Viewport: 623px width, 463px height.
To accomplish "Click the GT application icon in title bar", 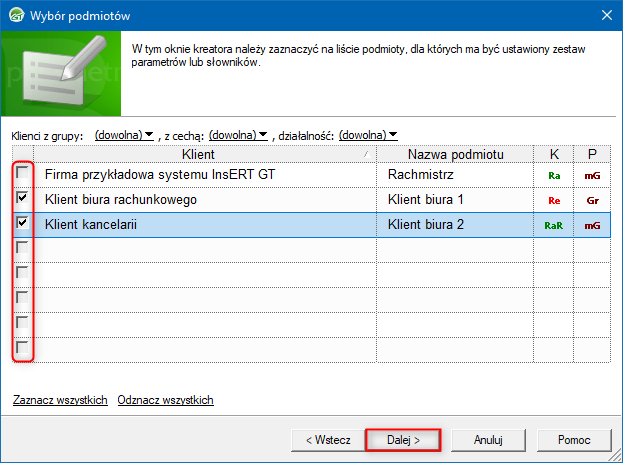I will pos(16,15).
